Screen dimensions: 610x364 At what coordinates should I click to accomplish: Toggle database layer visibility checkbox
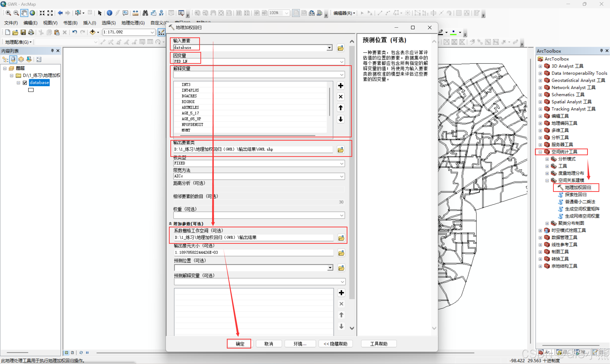click(x=25, y=83)
